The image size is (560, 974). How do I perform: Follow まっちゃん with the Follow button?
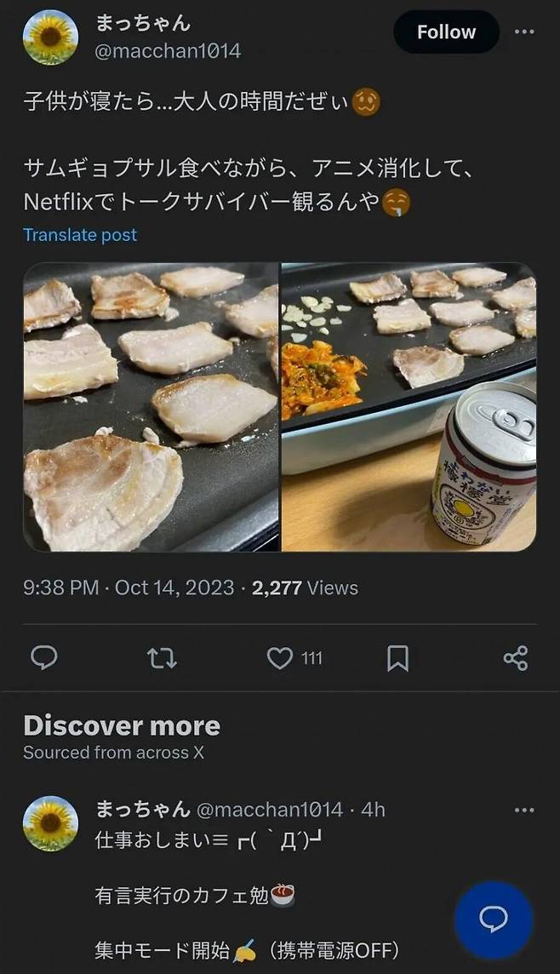(x=446, y=32)
